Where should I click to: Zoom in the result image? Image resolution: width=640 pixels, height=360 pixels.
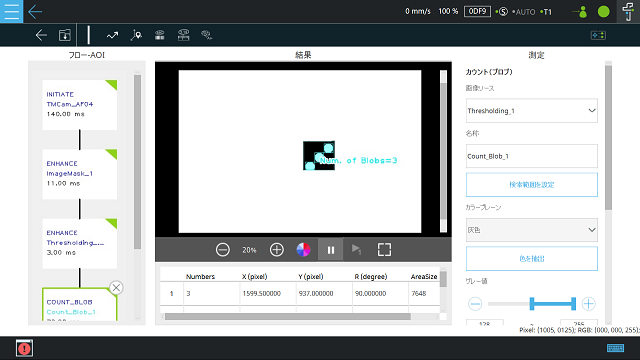(277, 249)
